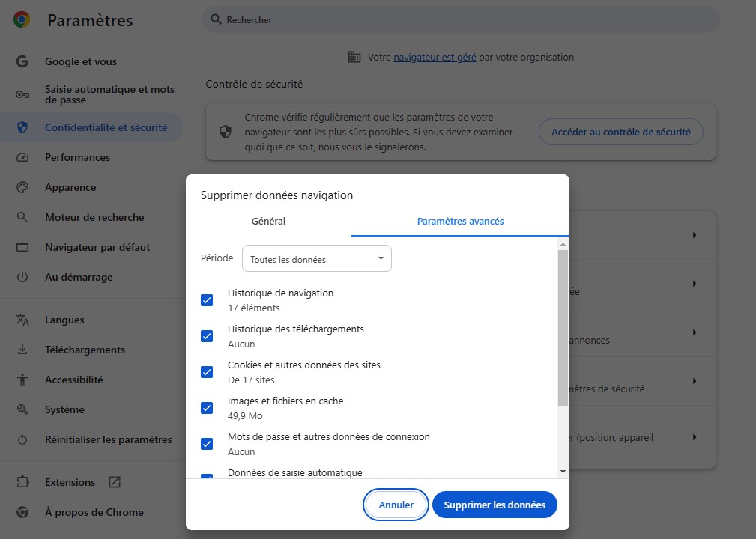Select the Paramètres avancés tab
This screenshot has height=539, width=756.
[460, 222]
